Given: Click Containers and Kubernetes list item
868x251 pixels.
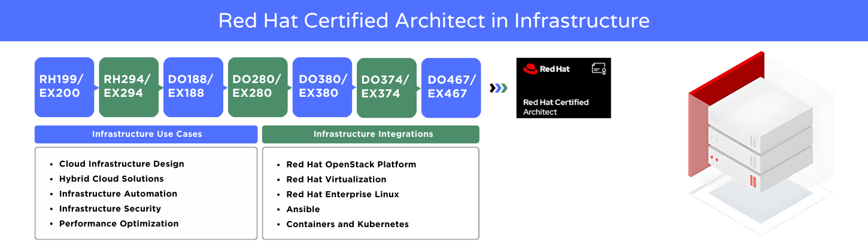Looking at the screenshot, I should [x=347, y=224].
